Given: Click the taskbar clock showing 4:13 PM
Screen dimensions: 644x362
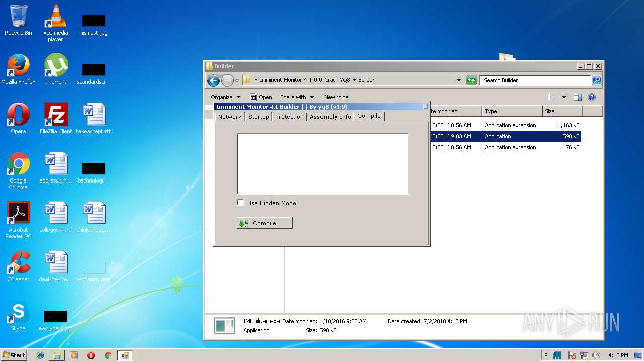Looking at the screenshot, I should (618, 355).
